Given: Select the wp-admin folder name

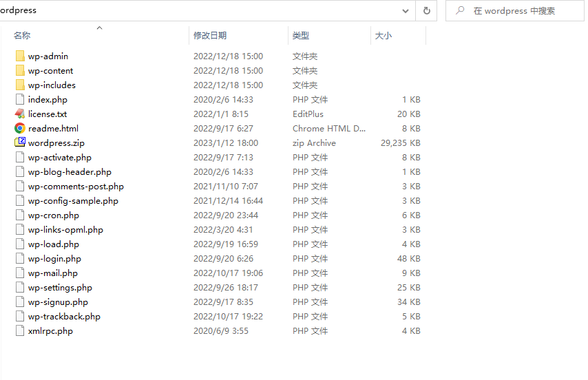Looking at the screenshot, I should tap(48, 56).
